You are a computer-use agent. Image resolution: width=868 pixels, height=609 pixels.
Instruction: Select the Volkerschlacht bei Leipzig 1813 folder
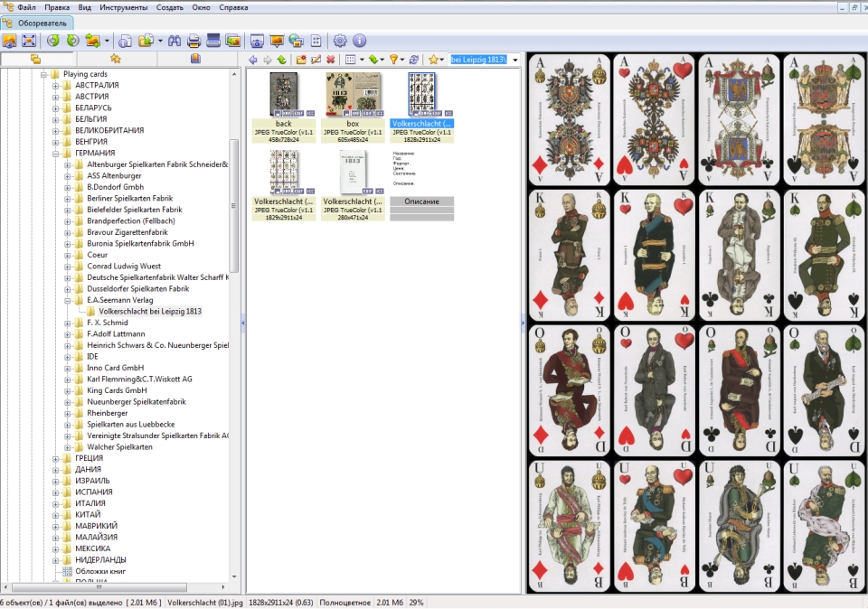pos(150,312)
